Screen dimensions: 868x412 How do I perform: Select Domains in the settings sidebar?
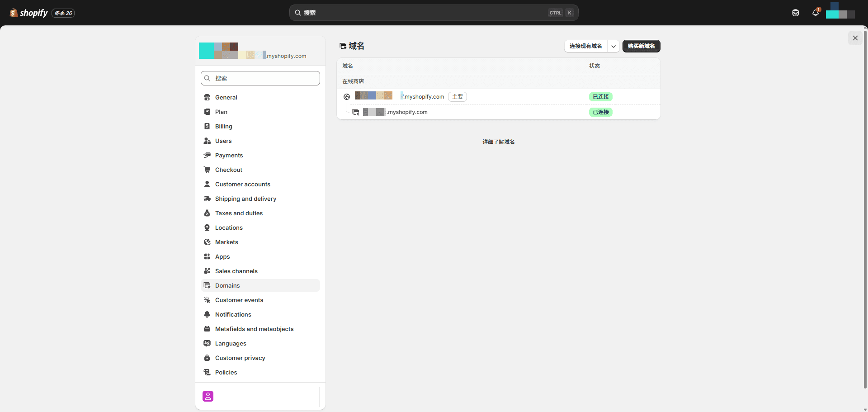pyautogui.click(x=227, y=285)
